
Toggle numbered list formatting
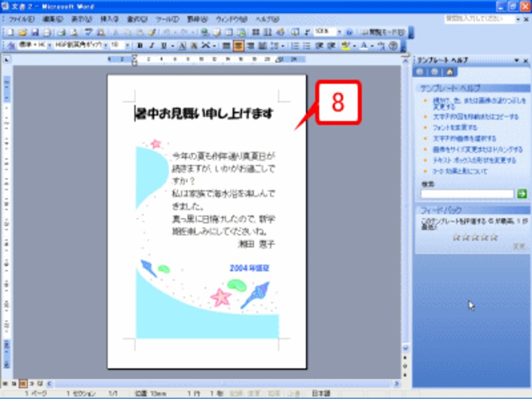click(297, 47)
